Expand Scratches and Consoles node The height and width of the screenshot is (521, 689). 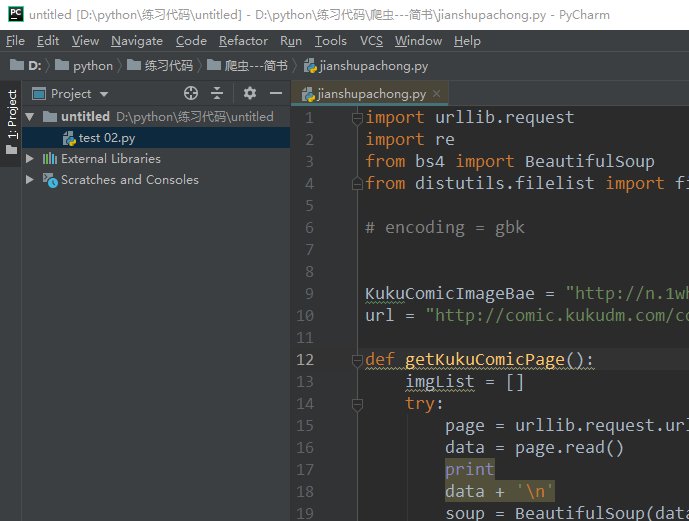click(x=30, y=180)
